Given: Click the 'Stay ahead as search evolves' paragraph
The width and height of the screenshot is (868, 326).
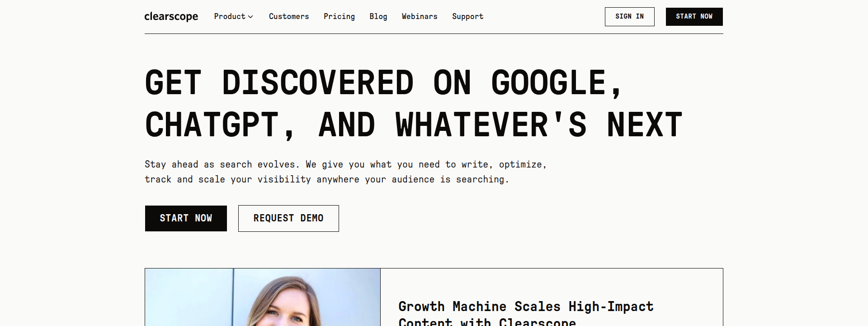Looking at the screenshot, I should [x=346, y=172].
